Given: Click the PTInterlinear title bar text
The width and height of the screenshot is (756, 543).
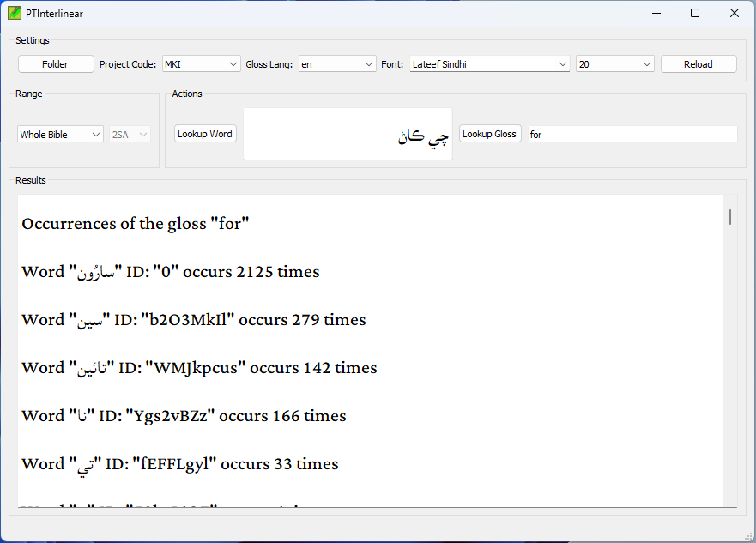Looking at the screenshot, I should [x=55, y=13].
